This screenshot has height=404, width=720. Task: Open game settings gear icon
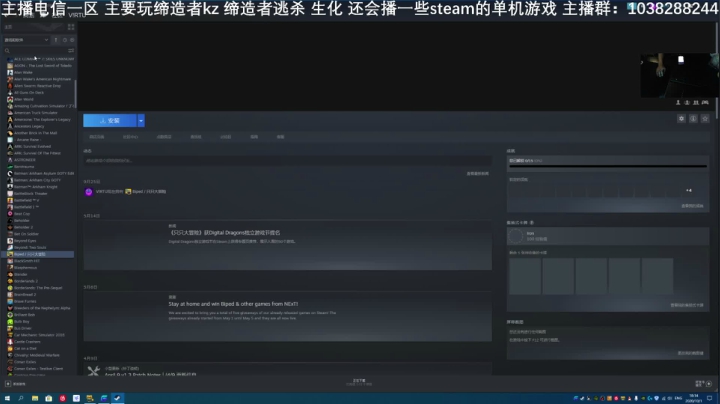tap(681, 119)
